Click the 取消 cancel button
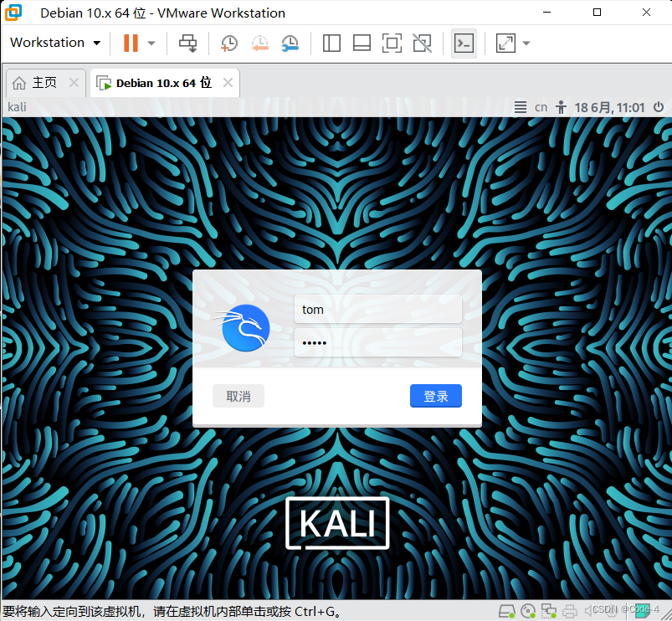This screenshot has width=672, height=621. (x=239, y=396)
